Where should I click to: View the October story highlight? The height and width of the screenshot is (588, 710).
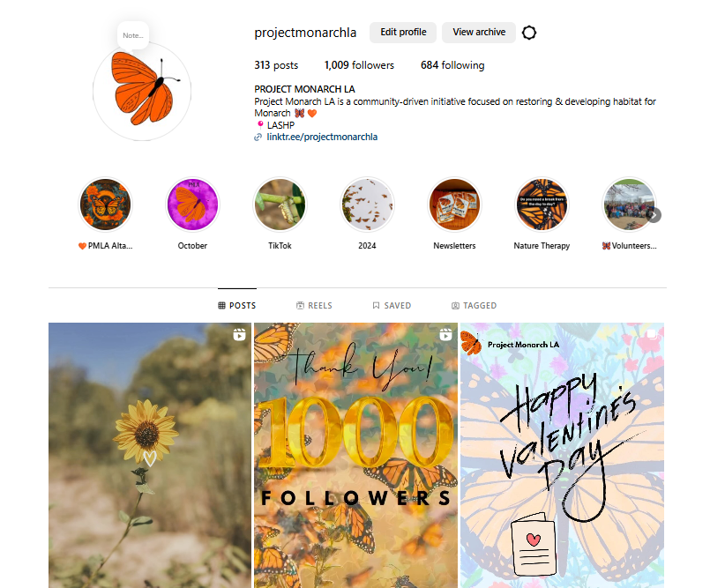click(192, 205)
